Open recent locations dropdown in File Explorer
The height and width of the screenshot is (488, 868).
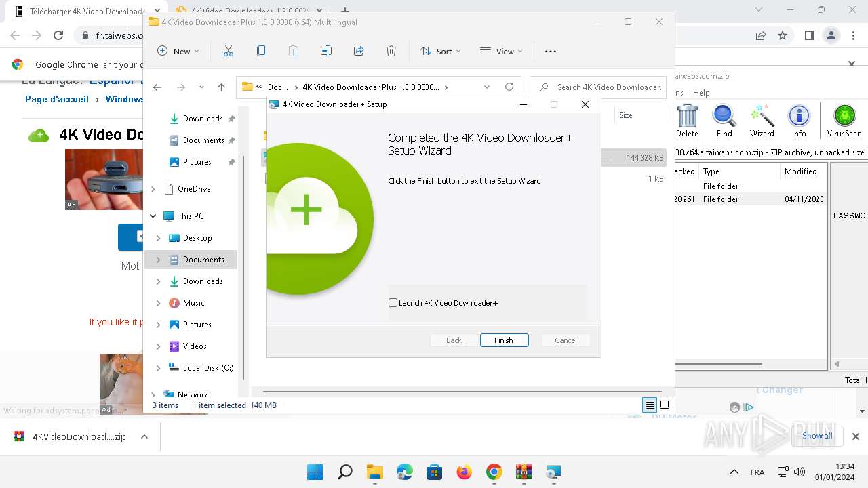201,87
